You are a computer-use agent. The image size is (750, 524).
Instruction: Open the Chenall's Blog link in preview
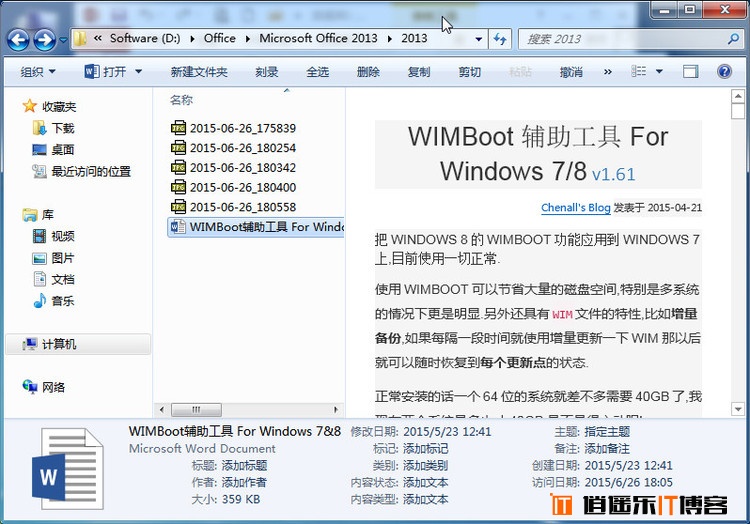(575, 207)
